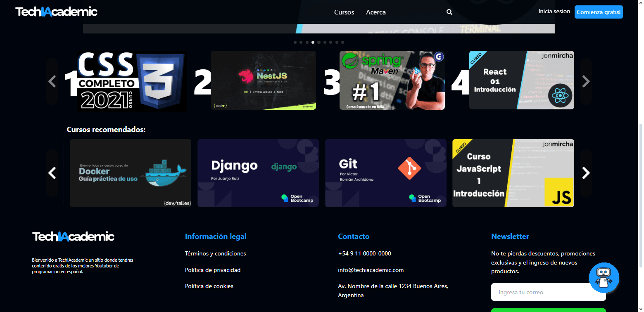Open the CSS Completo 2021 course thumbnail
The height and width of the screenshot is (312, 644).
tap(132, 81)
